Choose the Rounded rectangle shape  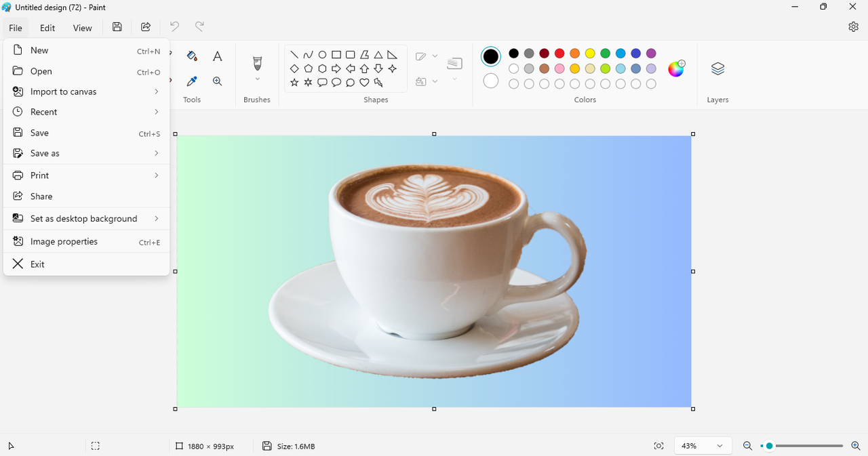(x=351, y=55)
